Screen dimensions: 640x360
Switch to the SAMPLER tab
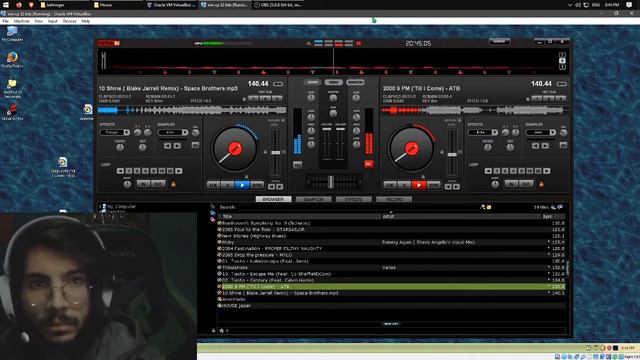[313, 199]
